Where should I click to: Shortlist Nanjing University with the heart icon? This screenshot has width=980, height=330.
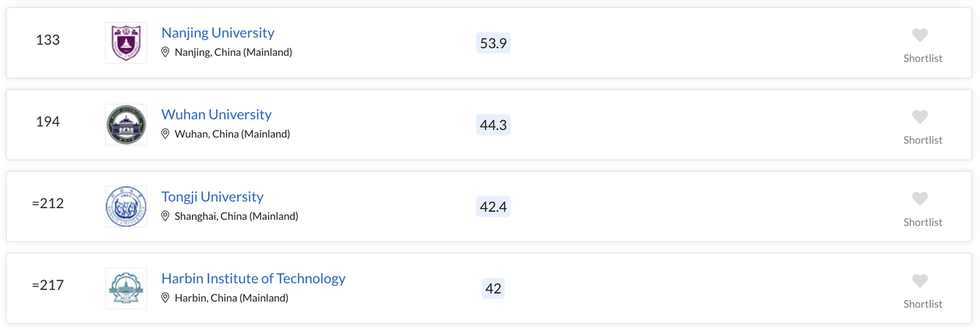[x=920, y=35]
